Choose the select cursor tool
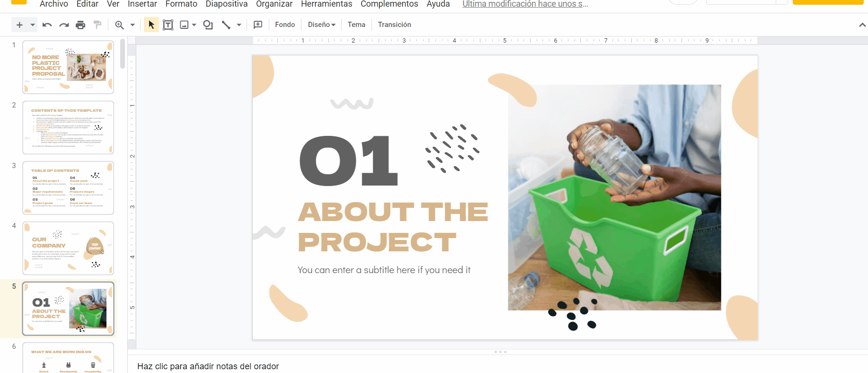 pyautogui.click(x=151, y=25)
